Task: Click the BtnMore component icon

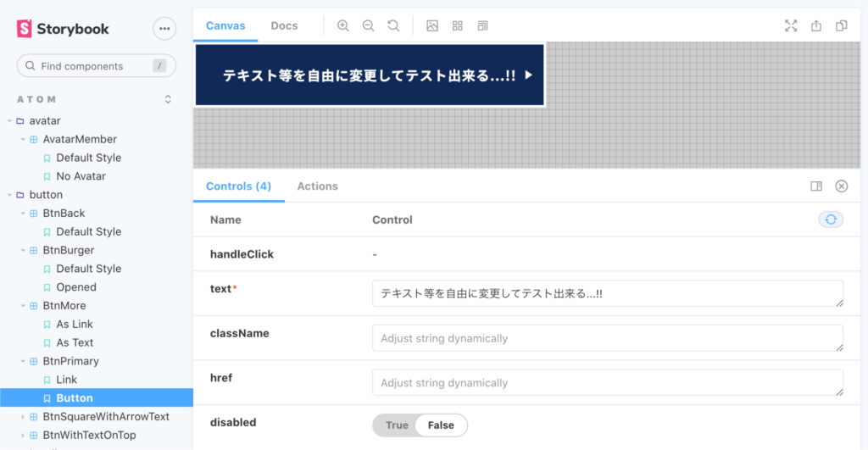Action: point(34,306)
